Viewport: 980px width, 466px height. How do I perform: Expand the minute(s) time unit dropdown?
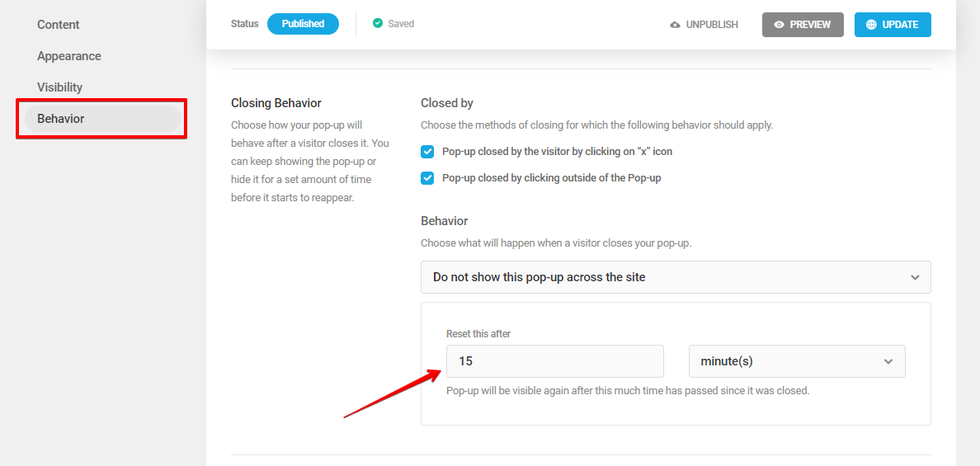(x=797, y=362)
